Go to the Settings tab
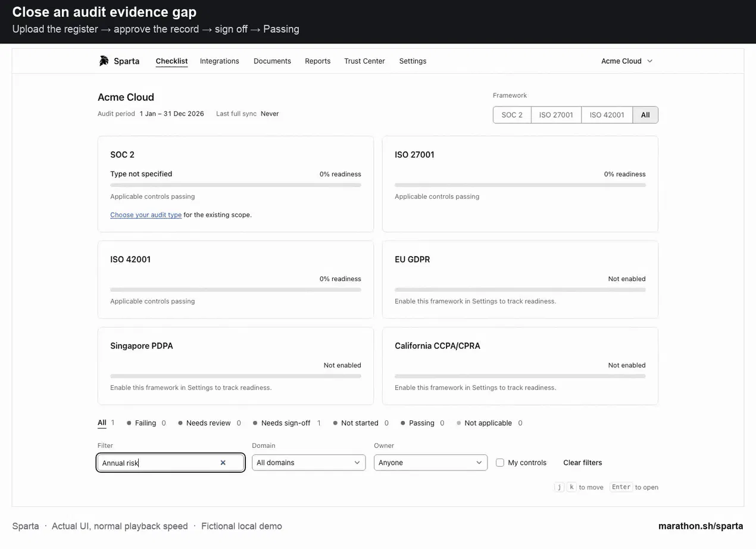Image resolution: width=756 pixels, height=549 pixels. tap(413, 61)
